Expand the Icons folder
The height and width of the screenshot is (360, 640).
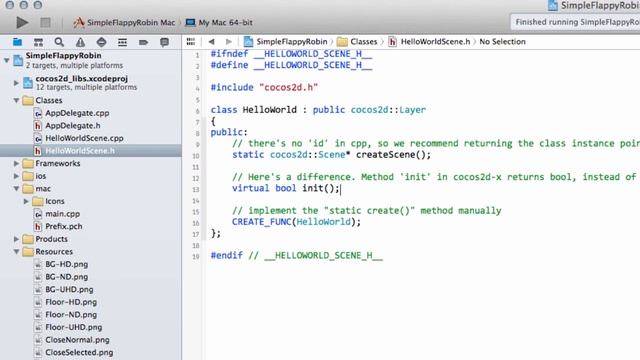26,201
